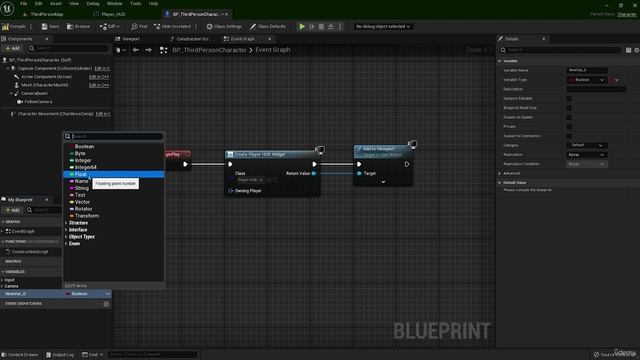Choose Float type from the list
Image resolution: width=640 pixels, height=360 pixels.
point(81,174)
